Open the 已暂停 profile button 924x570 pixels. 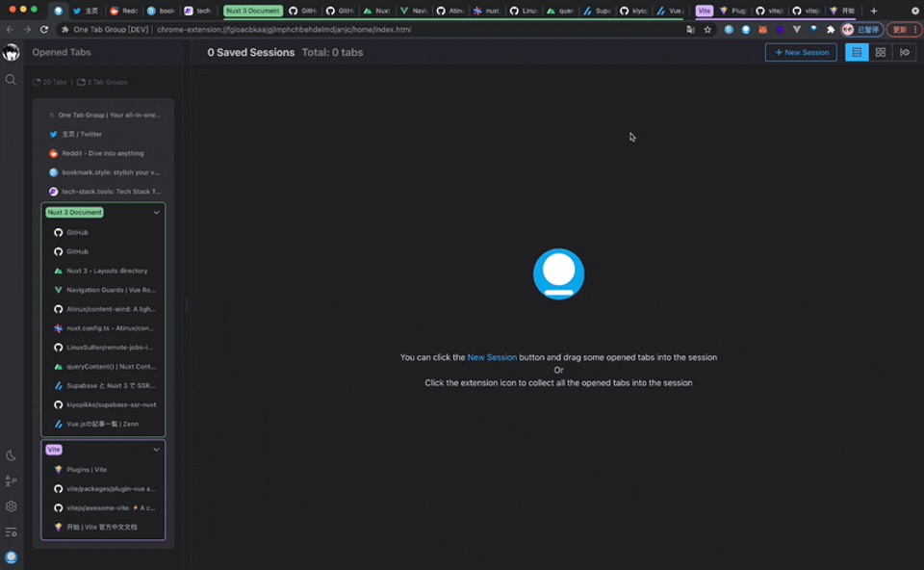[862, 30]
